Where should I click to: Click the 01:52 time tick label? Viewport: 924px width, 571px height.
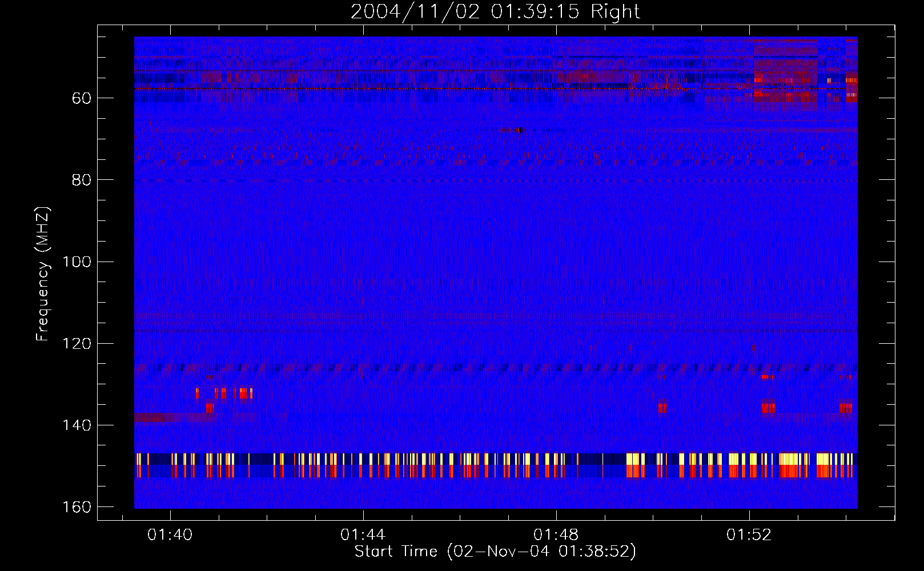click(x=749, y=535)
